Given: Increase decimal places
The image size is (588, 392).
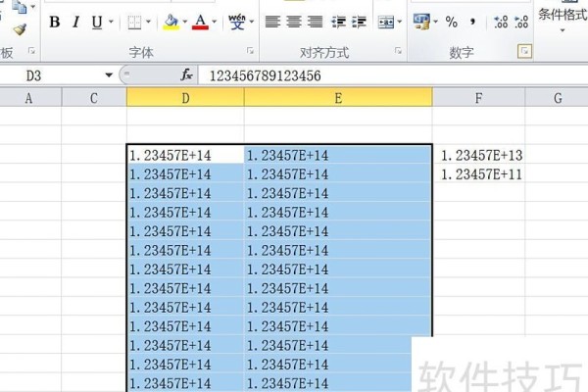Looking at the screenshot, I should click(x=501, y=22).
